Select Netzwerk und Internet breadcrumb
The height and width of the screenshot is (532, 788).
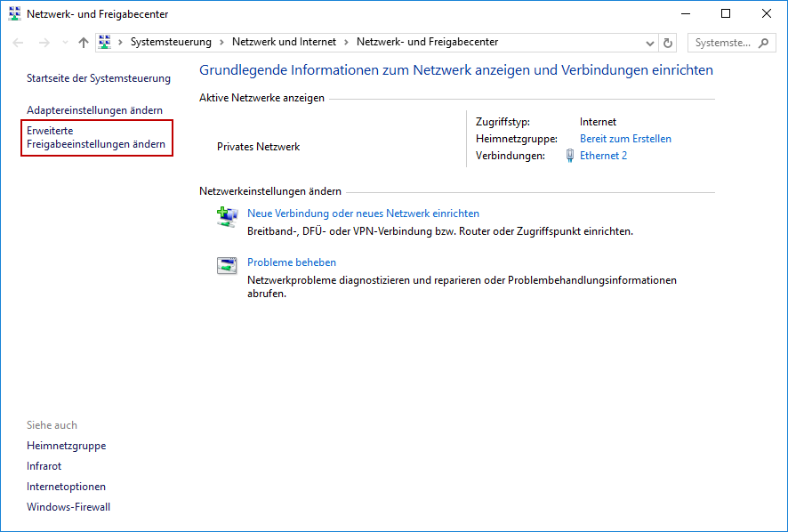pos(284,42)
